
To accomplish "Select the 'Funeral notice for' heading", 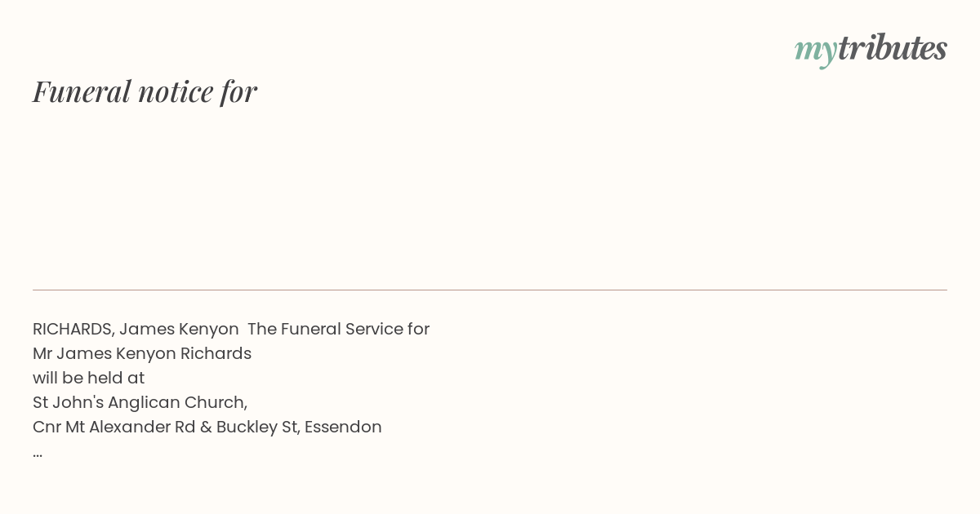I will point(145,91).
